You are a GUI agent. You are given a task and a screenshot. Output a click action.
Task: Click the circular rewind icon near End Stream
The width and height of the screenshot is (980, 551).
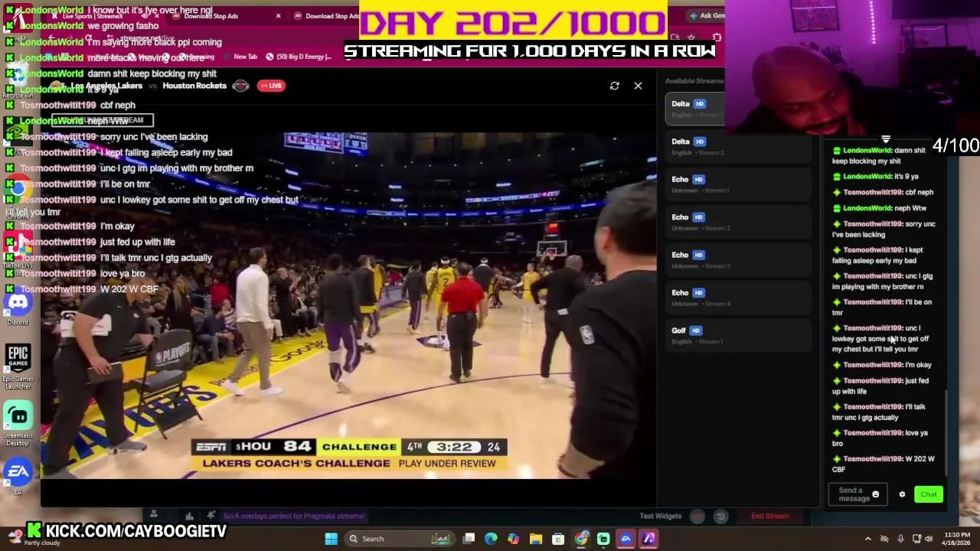pyautogui.click(x=720, y=517)
